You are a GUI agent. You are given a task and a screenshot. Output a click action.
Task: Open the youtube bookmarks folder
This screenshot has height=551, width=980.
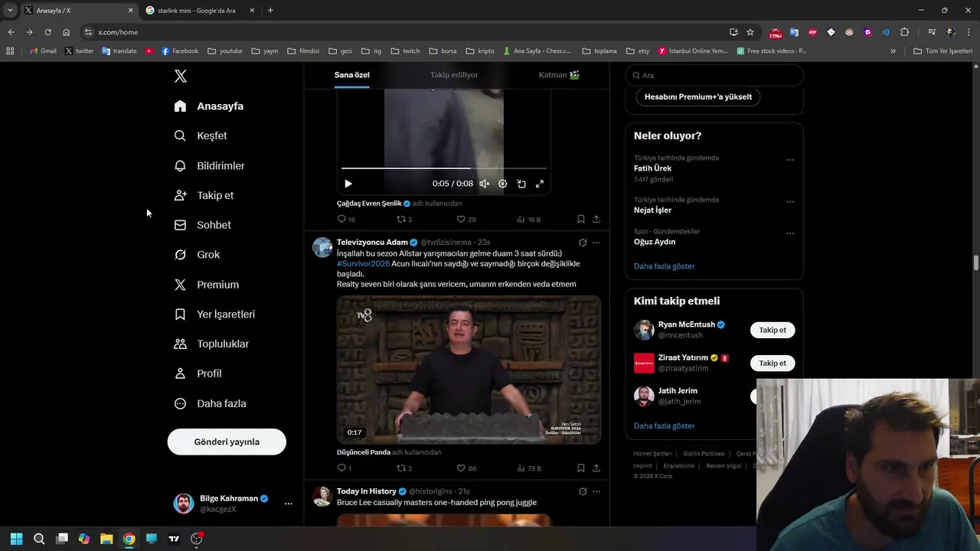[225, 51]
